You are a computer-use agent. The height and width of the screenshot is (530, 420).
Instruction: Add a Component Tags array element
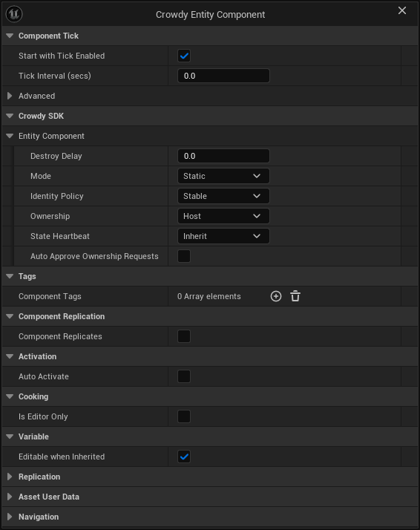click(276, 296)
